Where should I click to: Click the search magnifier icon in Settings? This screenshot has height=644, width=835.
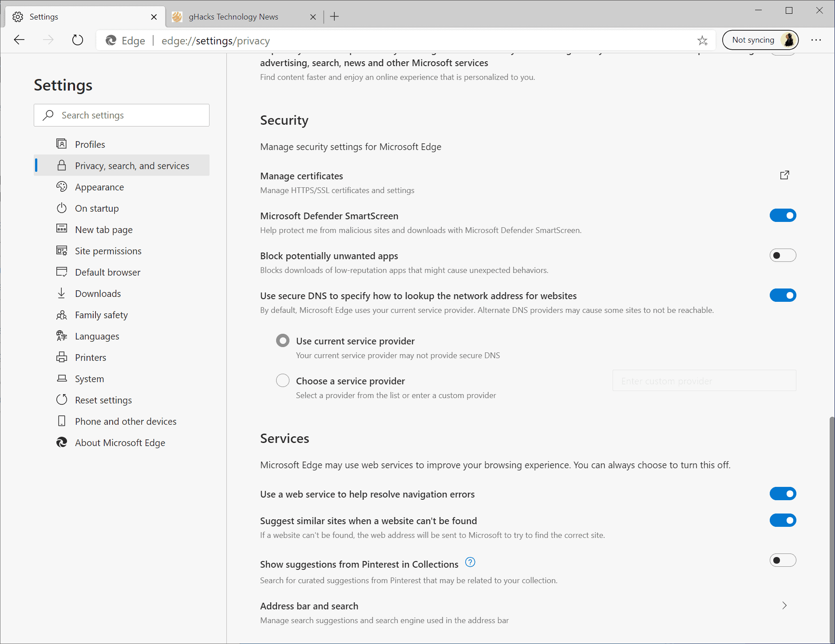[48, 115]
